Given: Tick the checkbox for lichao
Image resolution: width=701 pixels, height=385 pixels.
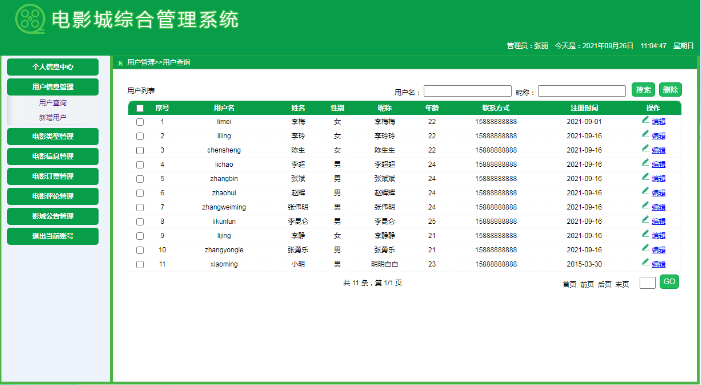Looking at the screenshot, I should (x=140, y=165).
